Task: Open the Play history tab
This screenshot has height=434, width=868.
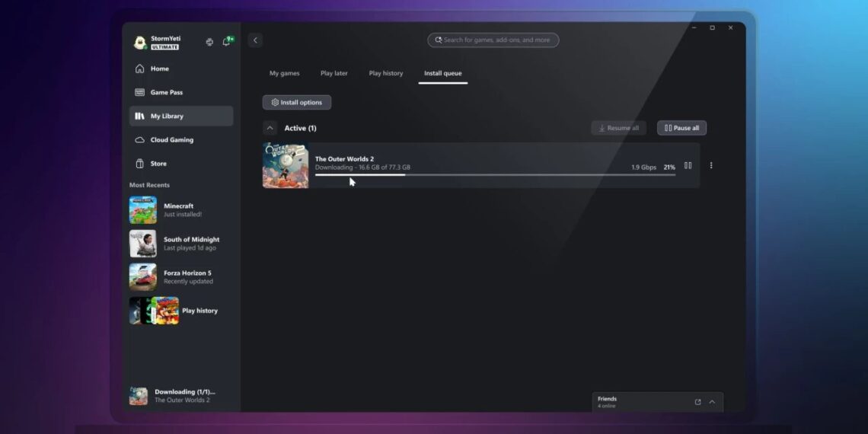Action: [x=386, y=73]
